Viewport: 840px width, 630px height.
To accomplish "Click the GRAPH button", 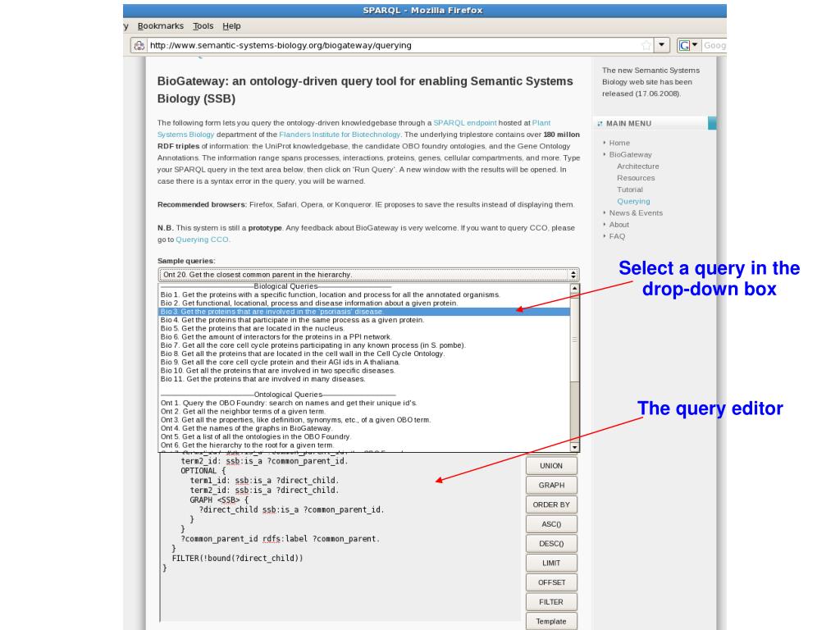I will 551,486.
